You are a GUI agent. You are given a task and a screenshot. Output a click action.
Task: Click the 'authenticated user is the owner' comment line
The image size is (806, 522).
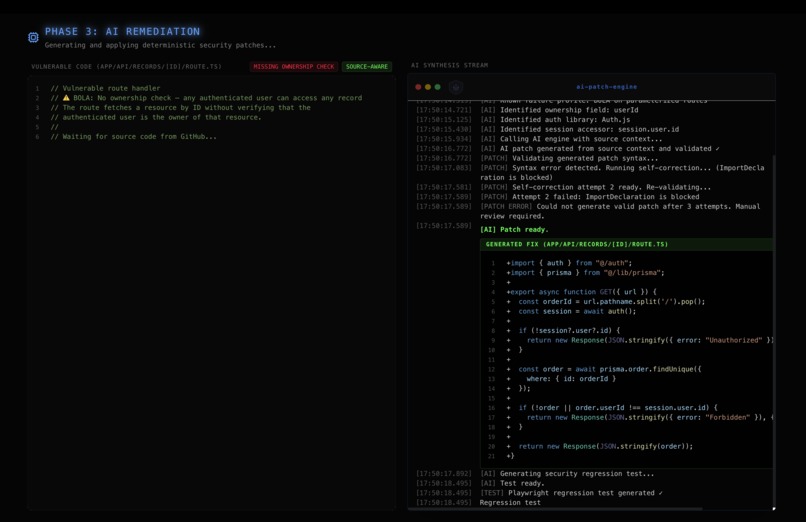point(156,117)
